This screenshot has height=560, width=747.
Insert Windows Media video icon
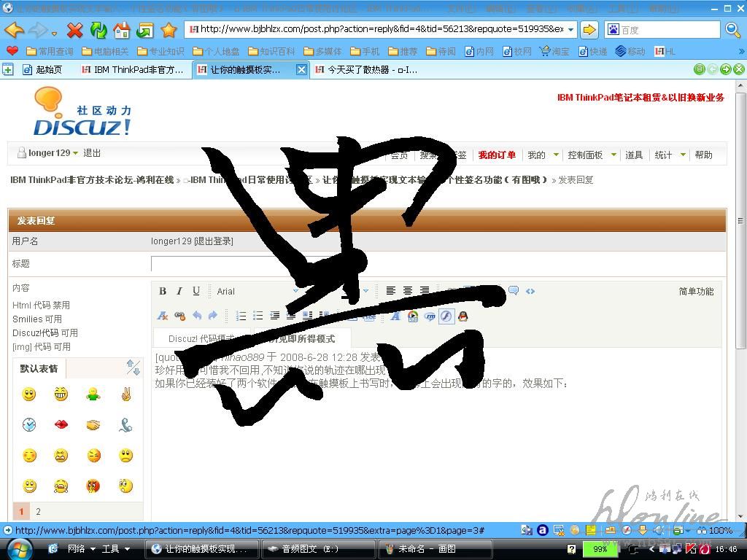coord(413,316)
